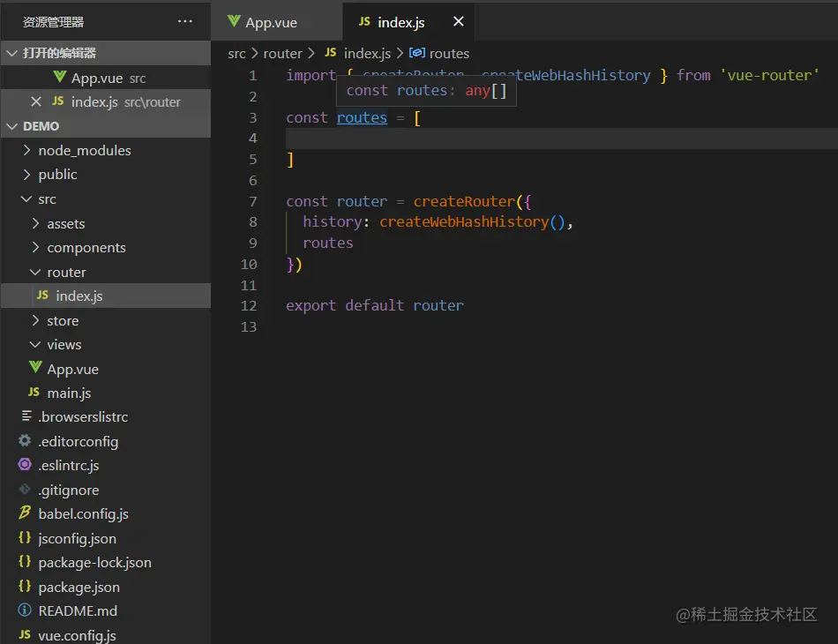Click the routes breadcrumb symbol
The image size is (838, 644).
[x=449, y=54]
